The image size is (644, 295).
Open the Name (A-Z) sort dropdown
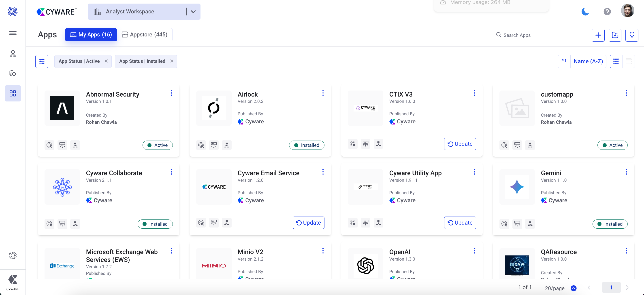(x=588, y=61)
